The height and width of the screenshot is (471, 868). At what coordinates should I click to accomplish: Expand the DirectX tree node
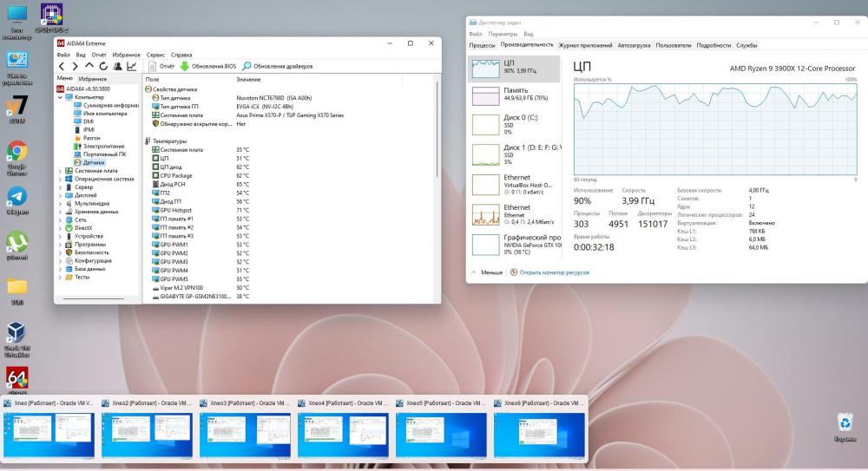[x=61, y=228]
